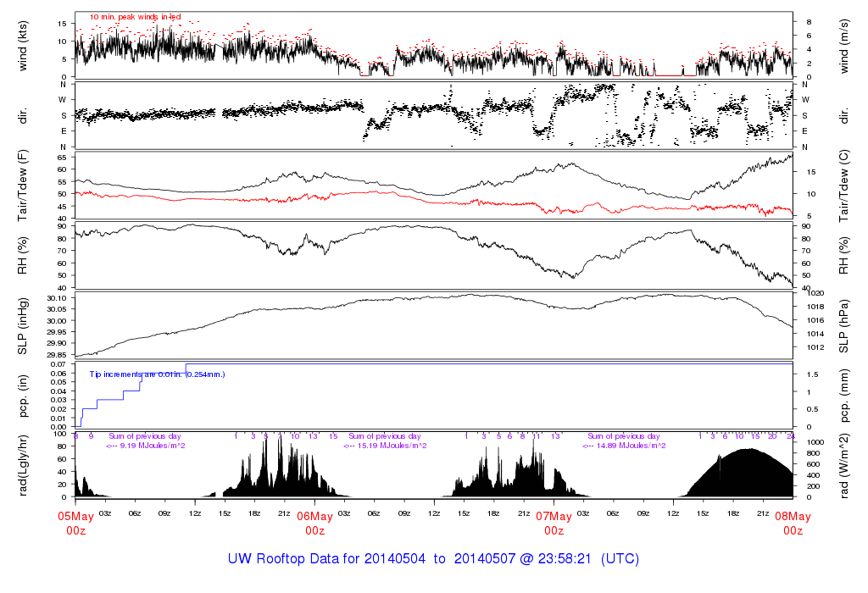Select the 'SLP (hPa)' axis label
Image resolution: width=868 pixels, height=593 pixels.
(x=843, y=326)
